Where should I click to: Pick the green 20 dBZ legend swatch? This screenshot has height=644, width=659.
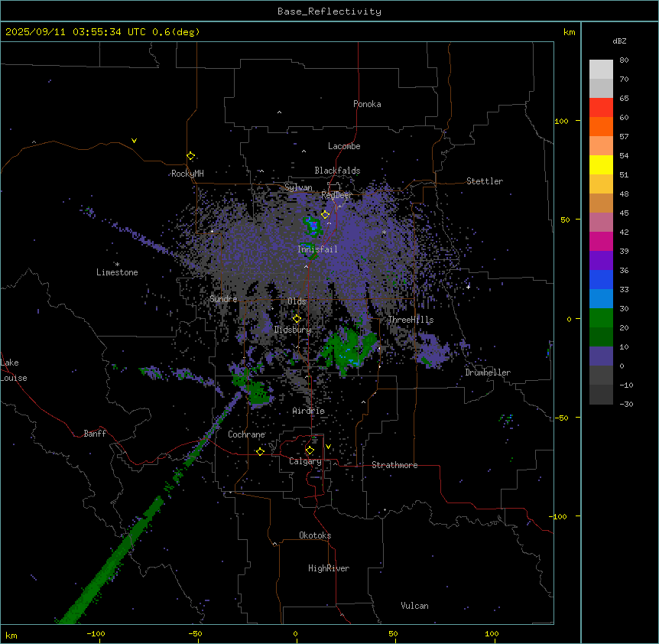click(x=601, y=318)
